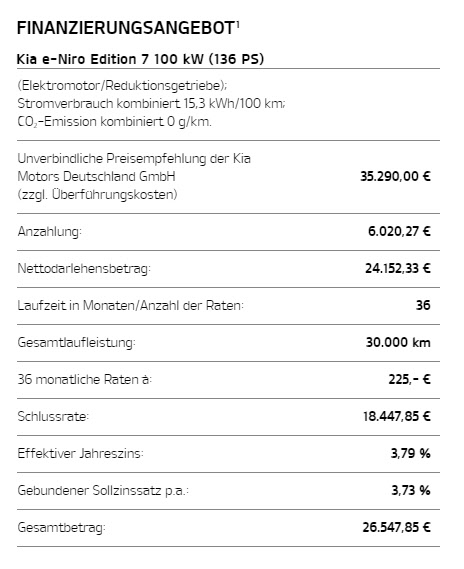The width and height of the screenshot is (464, 569).
Task: Click the Stromverbrauch kombiniert text line
Action: point(151,103)
